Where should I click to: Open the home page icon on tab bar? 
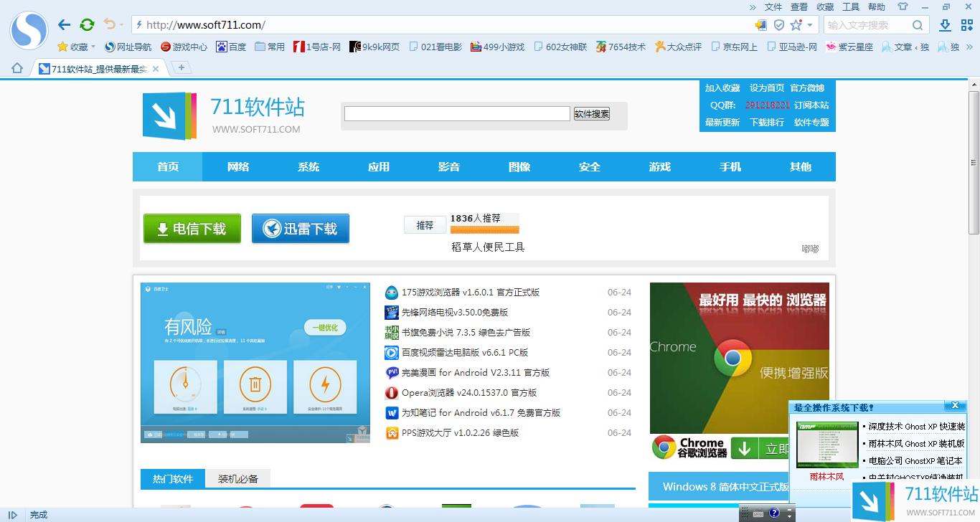[17, 68]
